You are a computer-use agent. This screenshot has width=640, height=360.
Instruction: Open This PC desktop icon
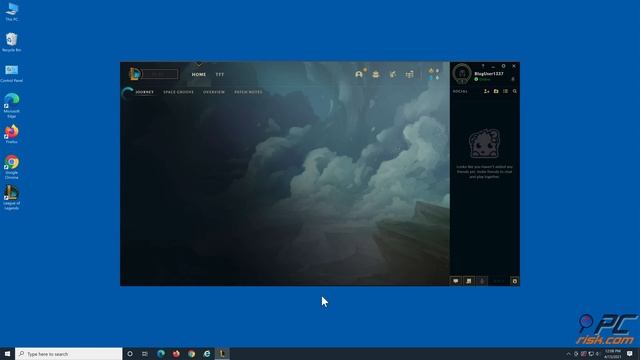11,11
